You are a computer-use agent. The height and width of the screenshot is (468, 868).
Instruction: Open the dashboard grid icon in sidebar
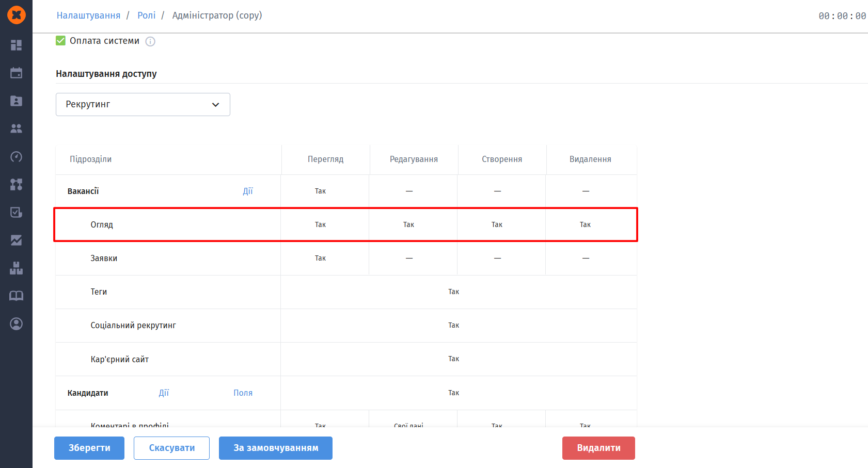[x=17, y=45]
